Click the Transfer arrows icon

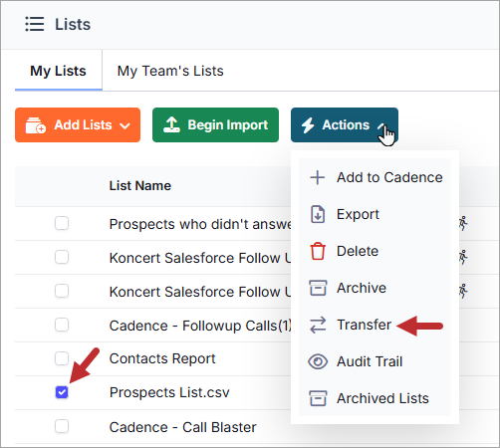click(318, 325)
